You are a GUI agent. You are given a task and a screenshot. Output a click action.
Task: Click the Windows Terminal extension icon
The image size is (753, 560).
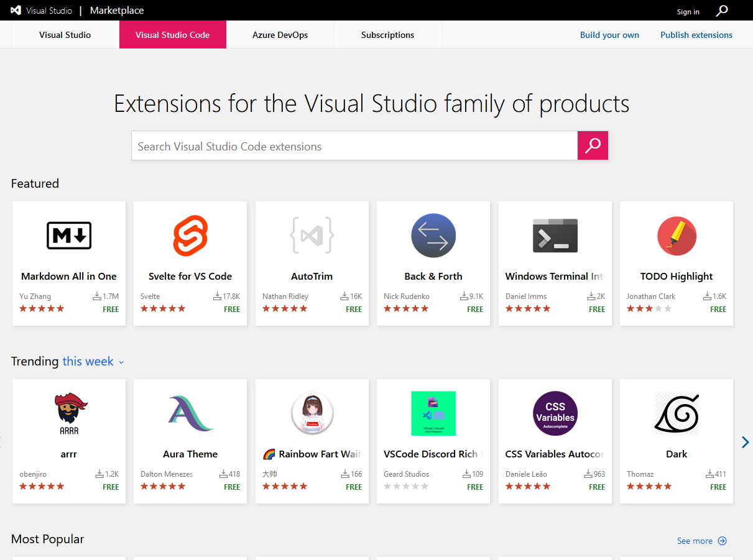(555, 236)
